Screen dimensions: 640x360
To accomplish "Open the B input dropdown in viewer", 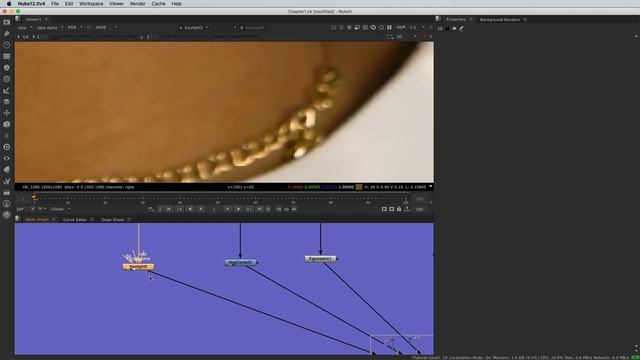I will point(254,27).
